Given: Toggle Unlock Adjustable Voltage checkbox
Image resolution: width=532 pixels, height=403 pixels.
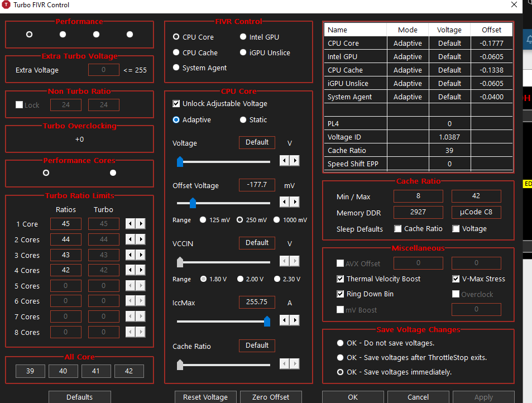Looking at the screenshot, I should (x=176, y=103).
